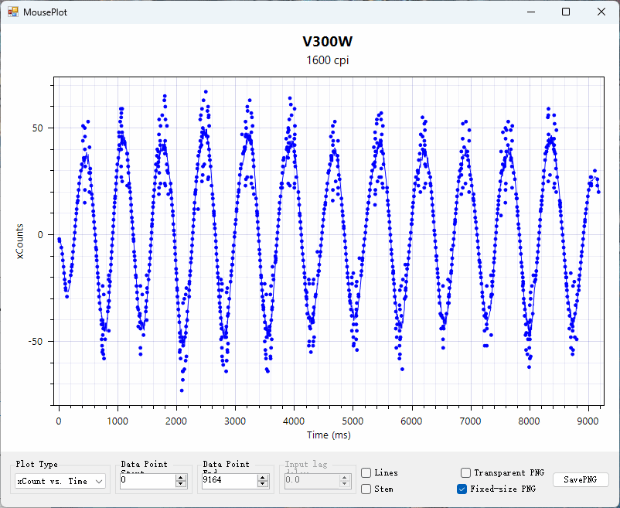Click the MousePlot app icon in title bar

tap(13, 12)
